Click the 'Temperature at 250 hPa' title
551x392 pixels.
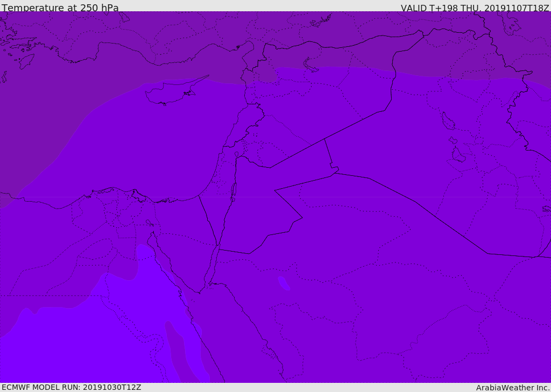click(x=60, y=8)
